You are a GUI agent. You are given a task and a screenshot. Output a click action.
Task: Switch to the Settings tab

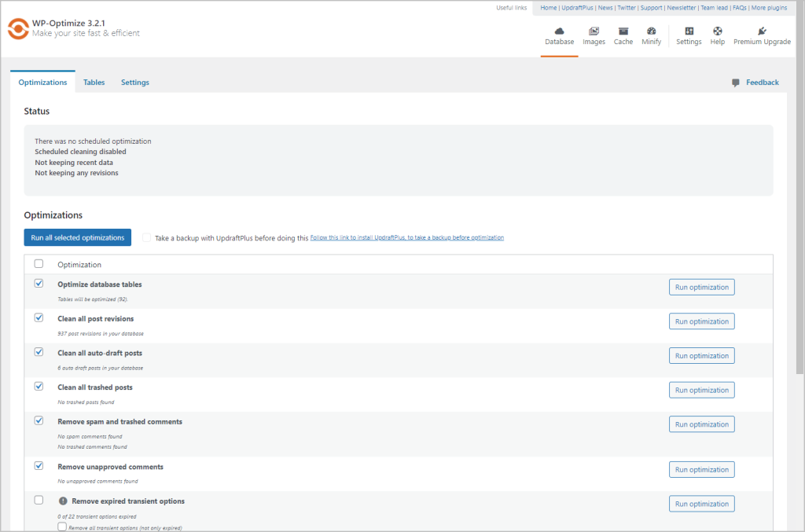pos(134,82)
